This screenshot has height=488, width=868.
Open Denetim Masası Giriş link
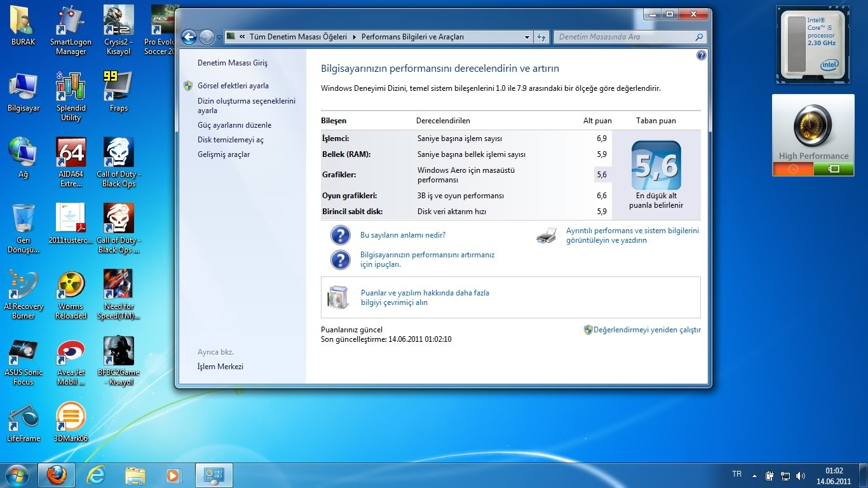coord(233,63)
